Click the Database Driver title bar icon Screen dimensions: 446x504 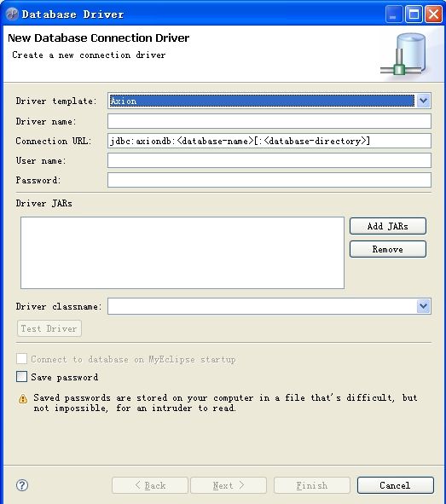tap(12, 14)
